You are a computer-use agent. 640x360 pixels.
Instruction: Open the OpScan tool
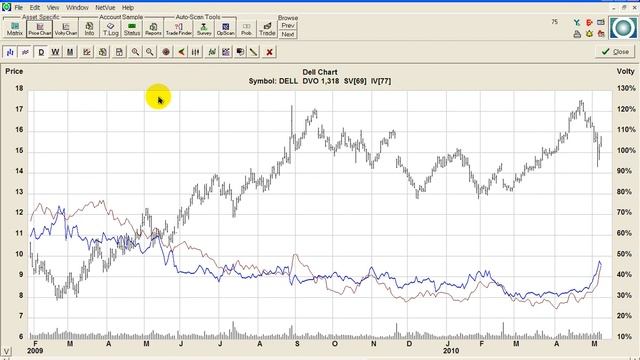[x=225, y=29]
